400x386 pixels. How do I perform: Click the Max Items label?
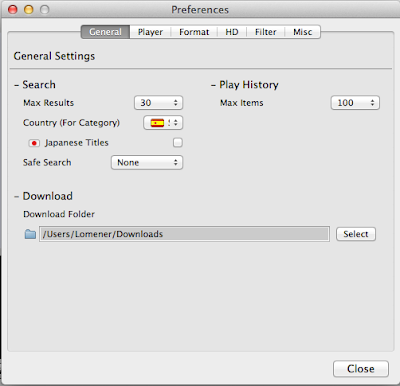pos(242,103)
